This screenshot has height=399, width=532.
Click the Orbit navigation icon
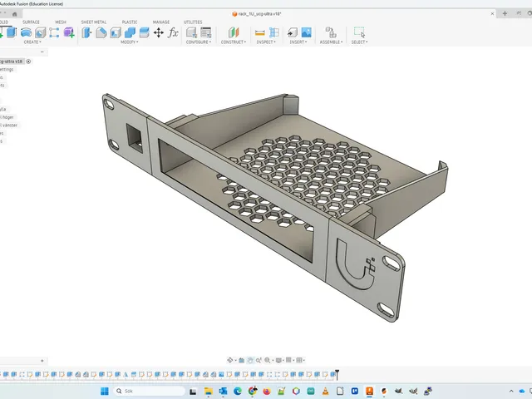(230, 360)
